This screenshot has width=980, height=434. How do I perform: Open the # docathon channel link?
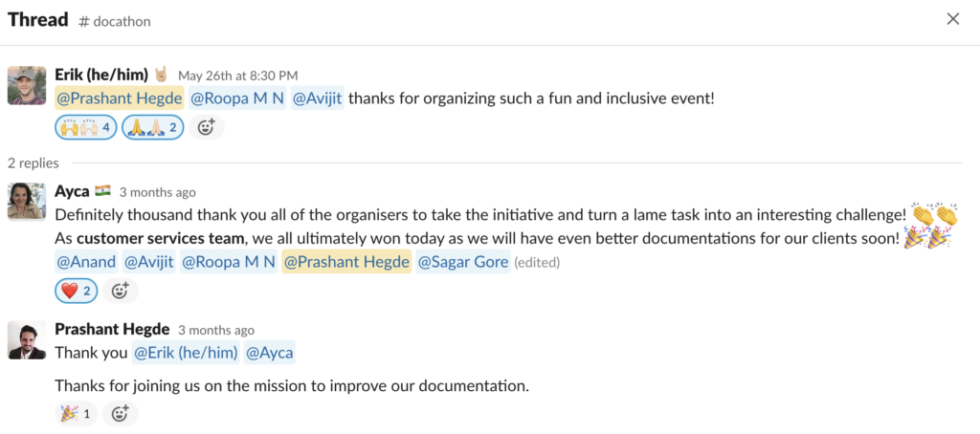click(x=115, y=21)
